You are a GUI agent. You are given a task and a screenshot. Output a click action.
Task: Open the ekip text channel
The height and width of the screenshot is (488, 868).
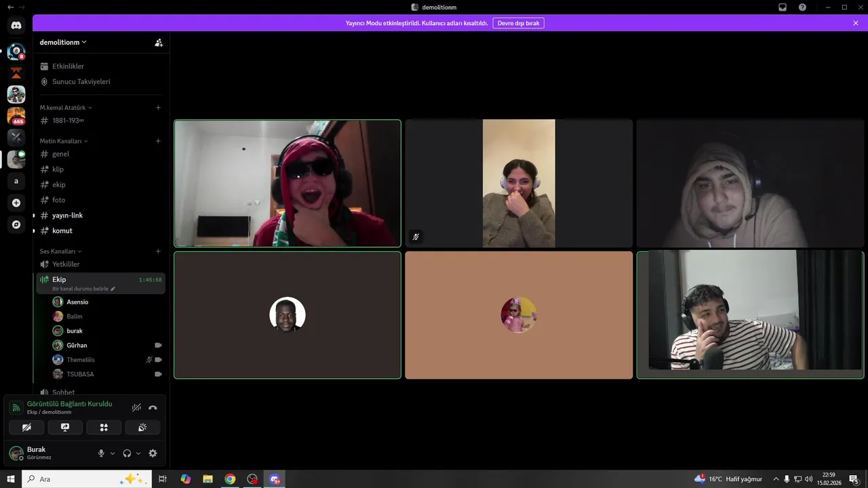point(100,184)
